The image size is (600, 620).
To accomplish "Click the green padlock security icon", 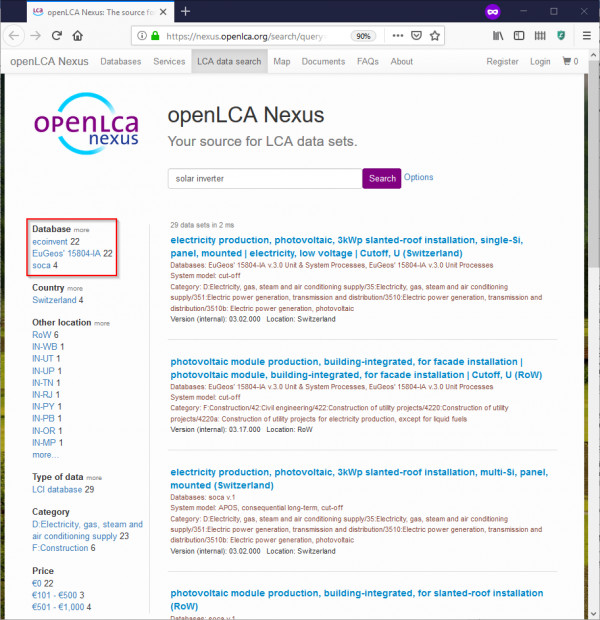I will pos(155,36).
